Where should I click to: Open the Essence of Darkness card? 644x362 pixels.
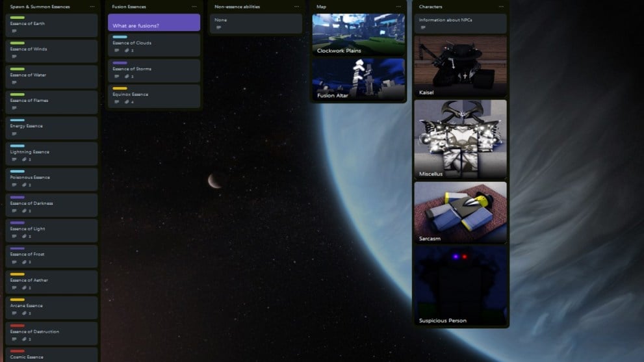(51, 205)
